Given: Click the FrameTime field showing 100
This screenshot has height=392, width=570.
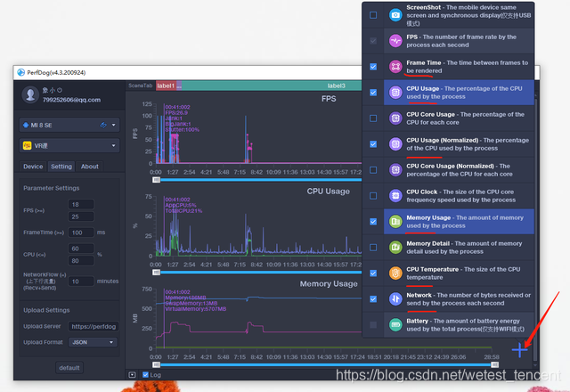Looking at the screenshot, I should tap(81, 233).
